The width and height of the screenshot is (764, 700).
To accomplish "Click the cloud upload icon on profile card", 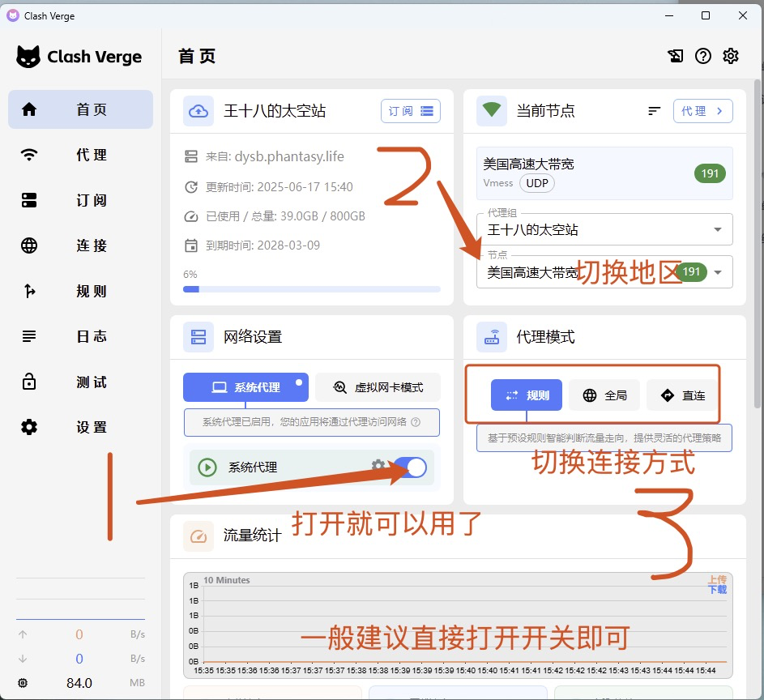I will (198, 111).
